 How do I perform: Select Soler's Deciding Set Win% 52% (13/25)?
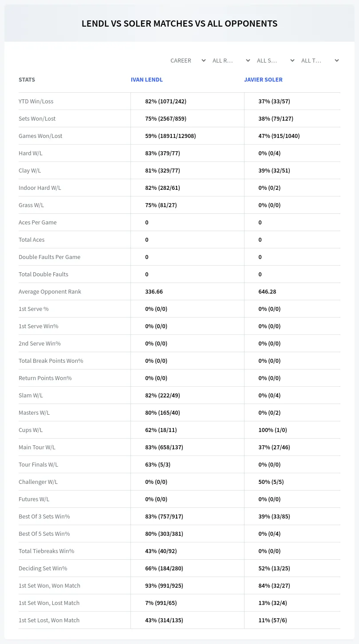point(274,568)
